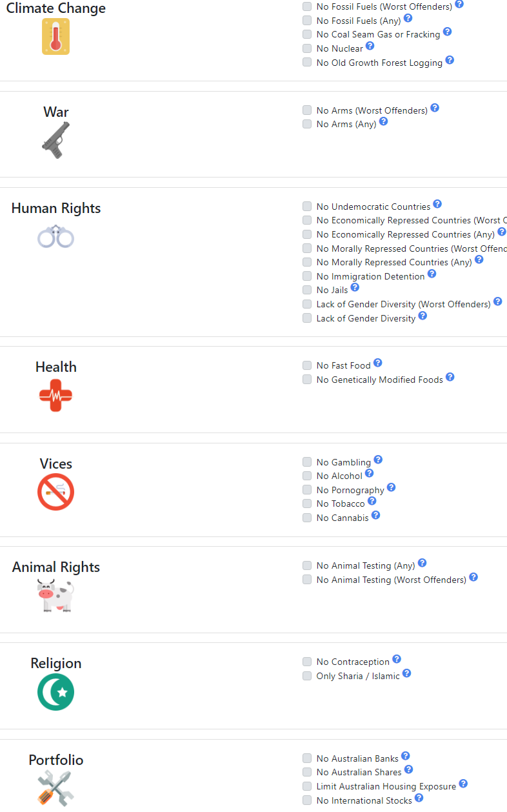Check the No Arms (Any) box

pyautogui.click(x=307, y=124)
